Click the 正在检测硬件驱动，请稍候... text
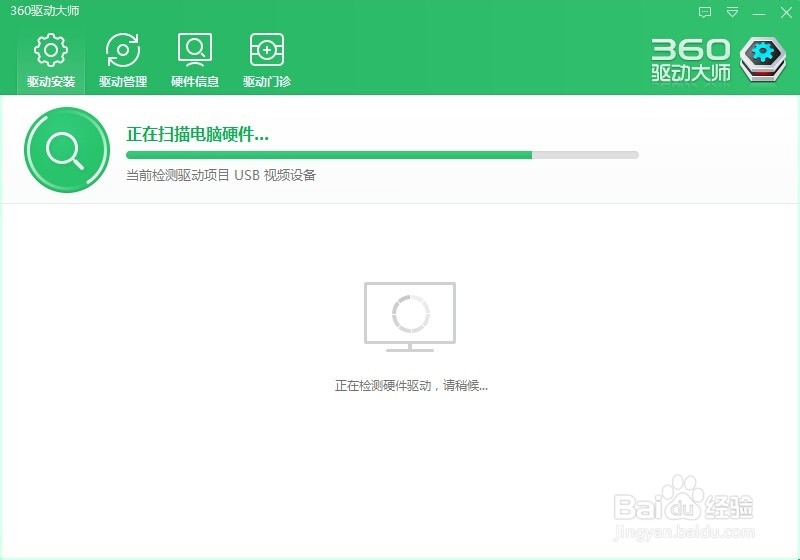800x560 pixels. [411, 386]
